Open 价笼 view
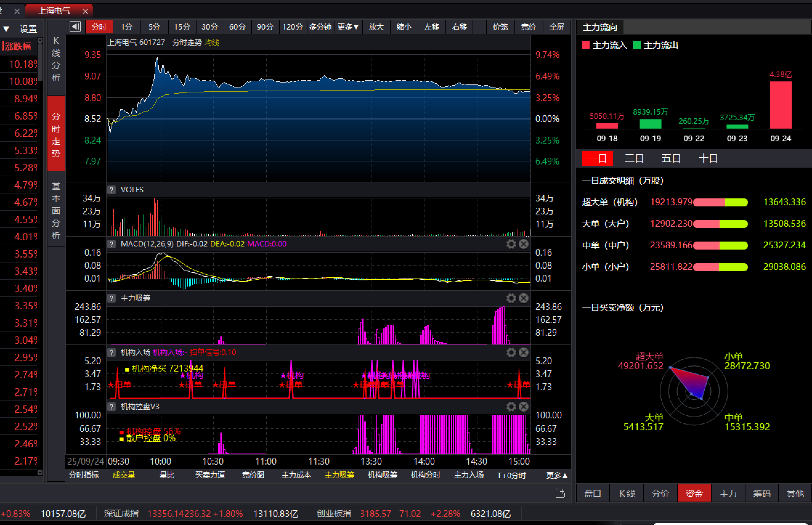The image size is (812, 525). [500, 26]
